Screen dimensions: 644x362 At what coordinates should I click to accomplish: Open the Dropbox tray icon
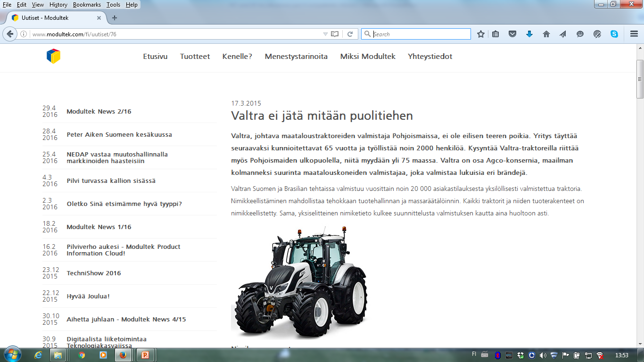[520, 355]
